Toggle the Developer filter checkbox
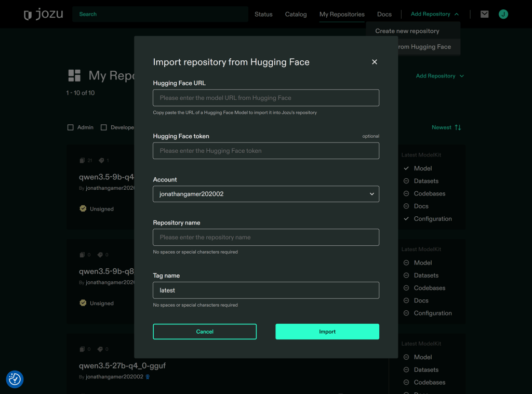 point(104,127)
